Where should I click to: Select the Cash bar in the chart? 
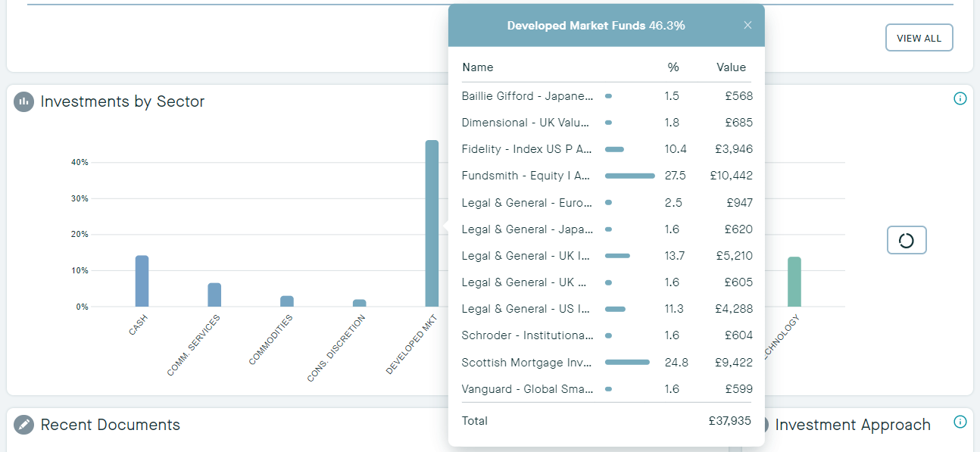point(142,281)
